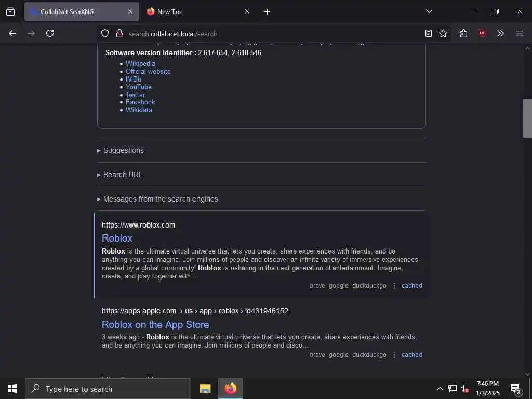Show hidden system tray icons
This screenshot has width=532, height=399.
[x=440, y=389]
